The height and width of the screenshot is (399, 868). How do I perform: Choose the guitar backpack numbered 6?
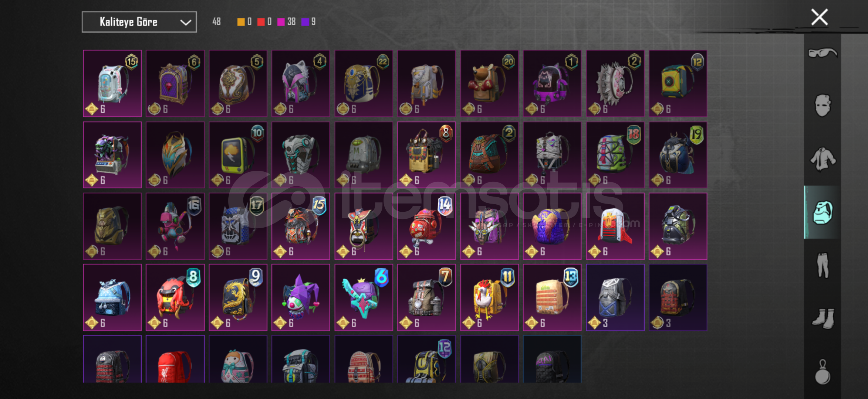[x=364, y=297]
